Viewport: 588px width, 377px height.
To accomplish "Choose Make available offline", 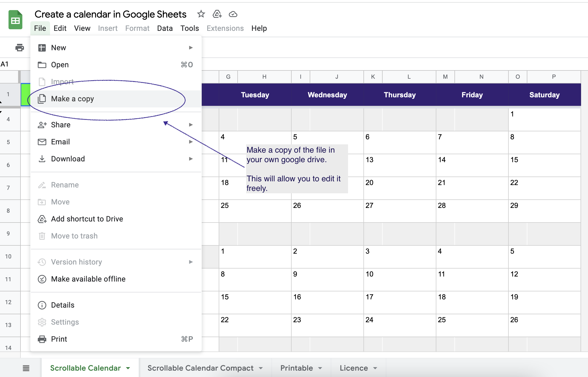I will [x=116, y=279].
